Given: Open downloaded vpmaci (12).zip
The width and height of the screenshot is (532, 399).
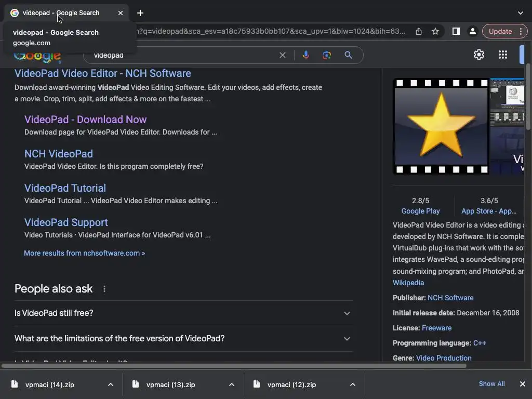Looking at the screenshot, I should [291, 385].
